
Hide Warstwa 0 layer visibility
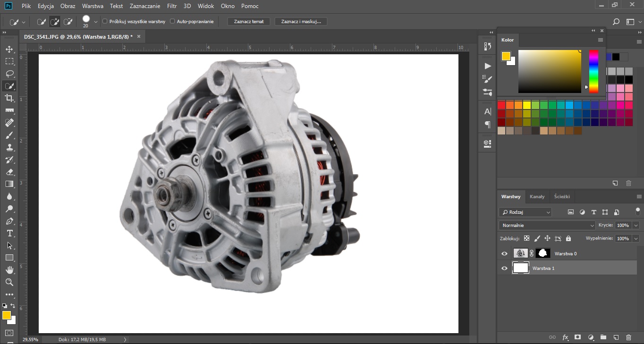click(x=504, y=254)
